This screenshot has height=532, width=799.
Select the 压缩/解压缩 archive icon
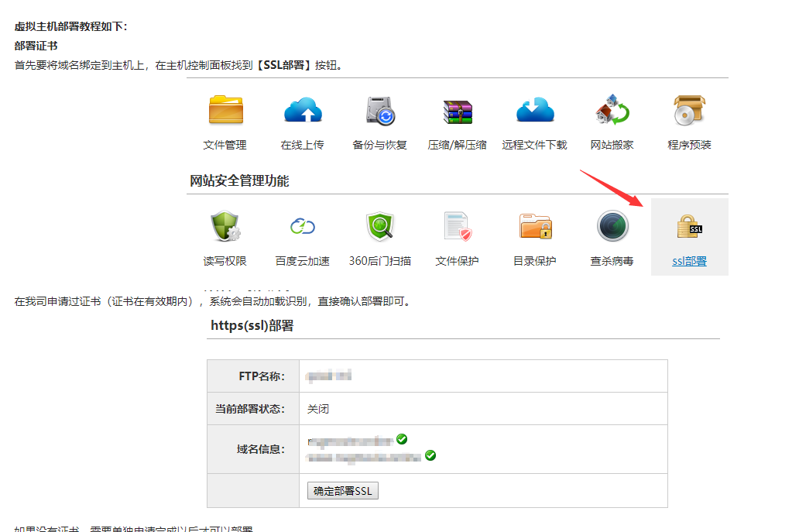click(458, 112)
